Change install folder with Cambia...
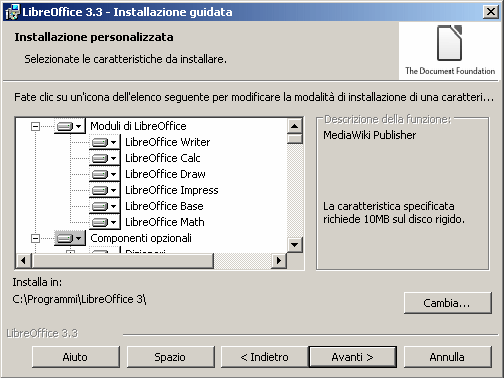Image resolution: width=504 pixels, height=378 pixels. click(x=447, y=303)
